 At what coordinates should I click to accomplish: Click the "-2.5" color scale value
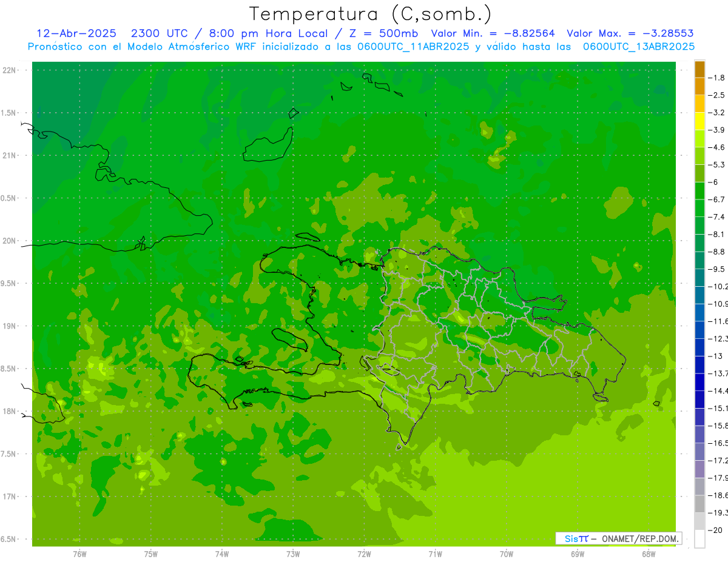tap(716, 95)
